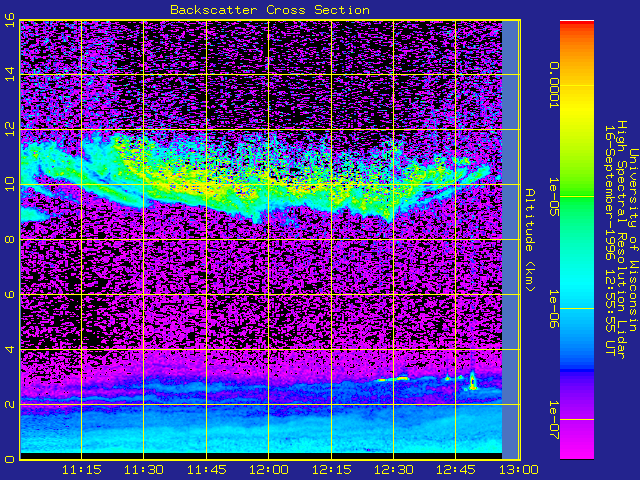Click the 12 km altitude label
The image size is (640, 480).
coord(10,129)
